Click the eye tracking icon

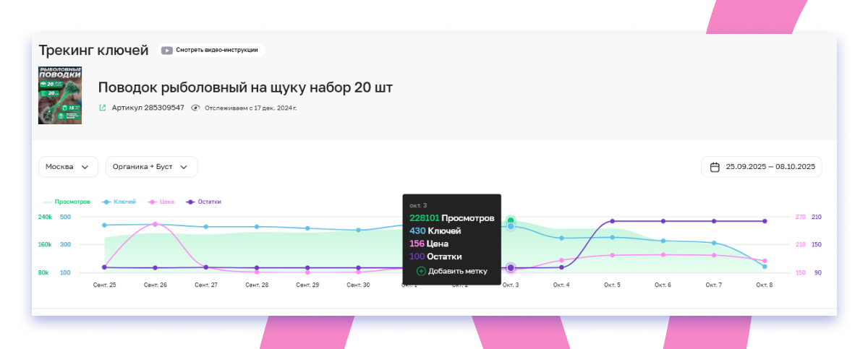[195, 108]
